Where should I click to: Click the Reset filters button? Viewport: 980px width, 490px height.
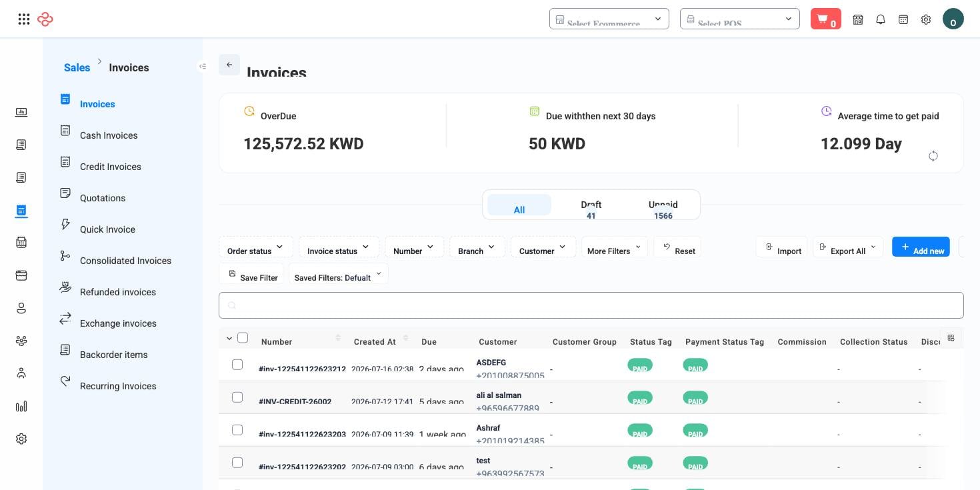click(677, 247)
